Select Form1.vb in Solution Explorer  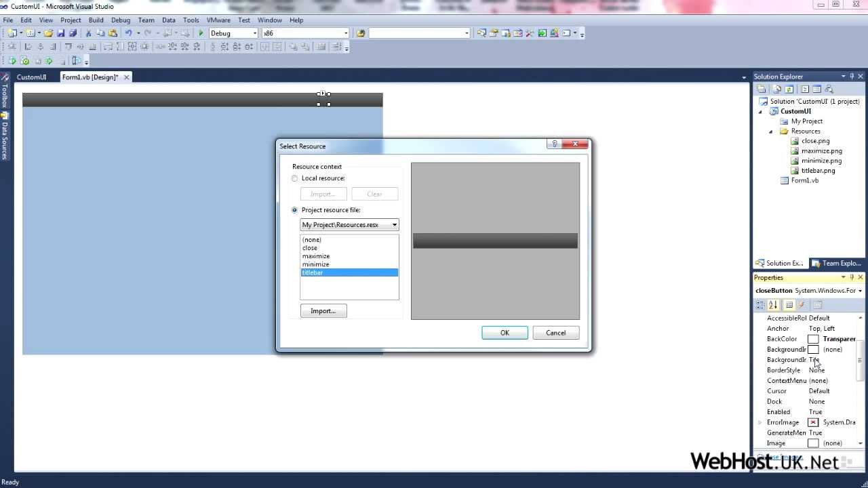pos(804,181)
